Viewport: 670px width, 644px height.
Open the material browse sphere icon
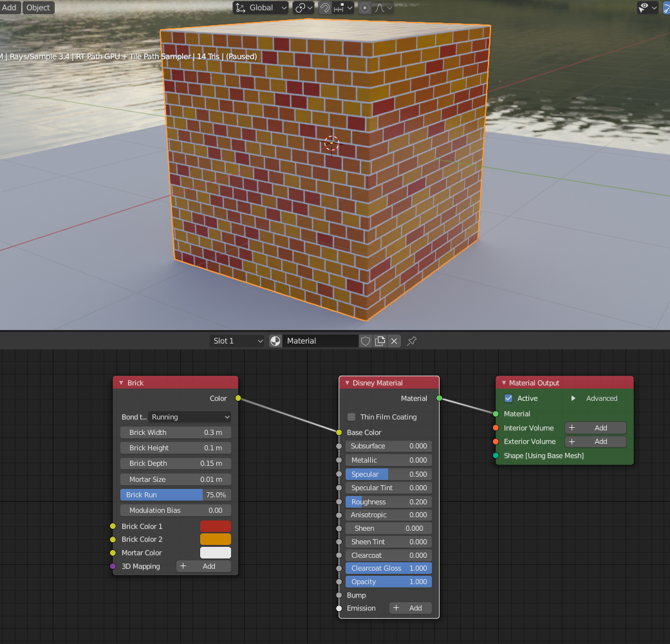coord(275,341)
